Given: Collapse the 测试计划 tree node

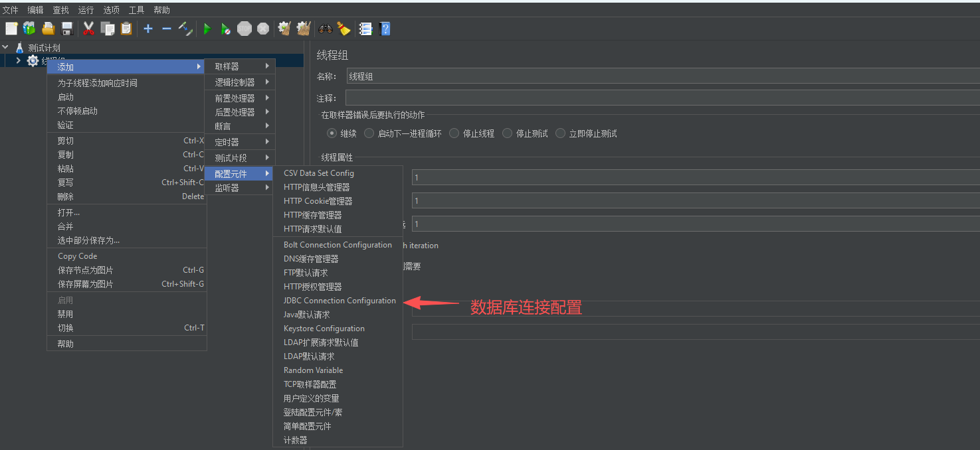Looking at the screenshot, I should point(6,48).
